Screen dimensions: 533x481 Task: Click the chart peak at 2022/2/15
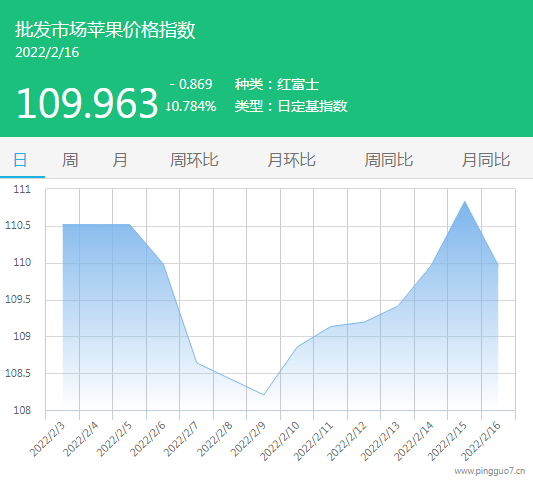point(465,202)
